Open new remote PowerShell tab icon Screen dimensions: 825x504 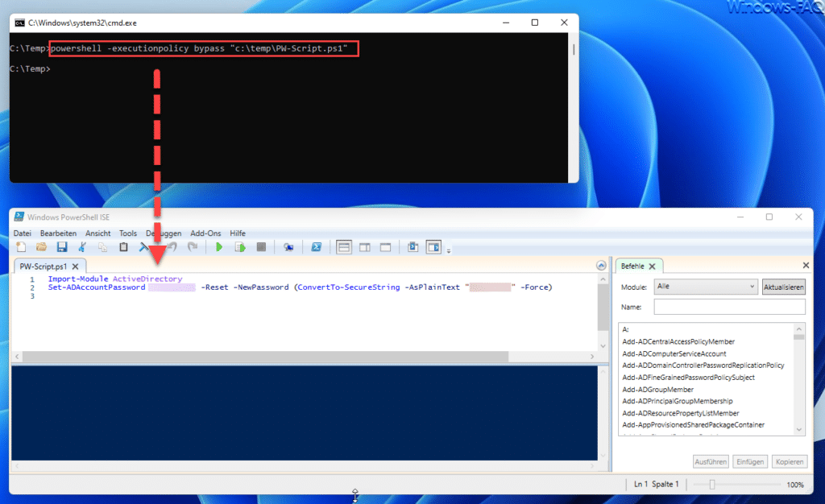[288, 247]
